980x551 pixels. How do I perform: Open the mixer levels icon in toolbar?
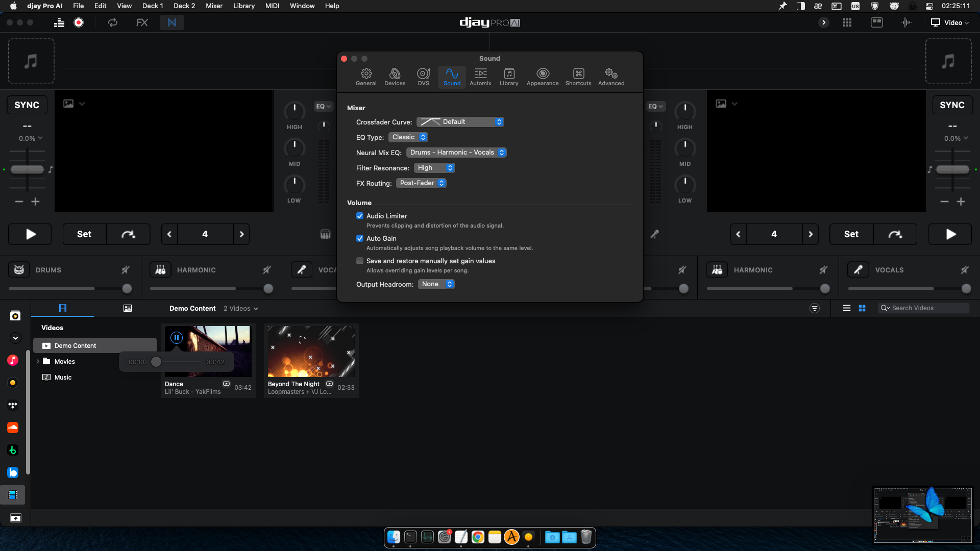coord(59,22)
